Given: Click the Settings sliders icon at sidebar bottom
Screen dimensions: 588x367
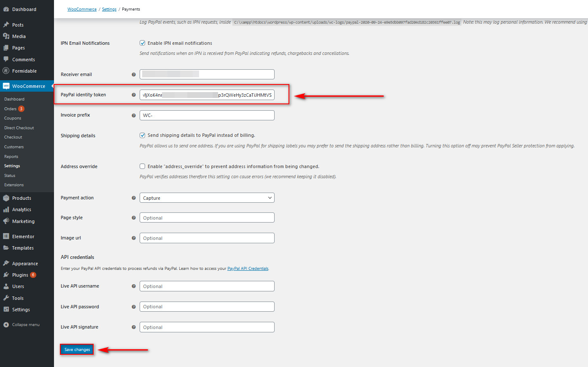Looking at the screenshot, I should click(x=6, y=310).
